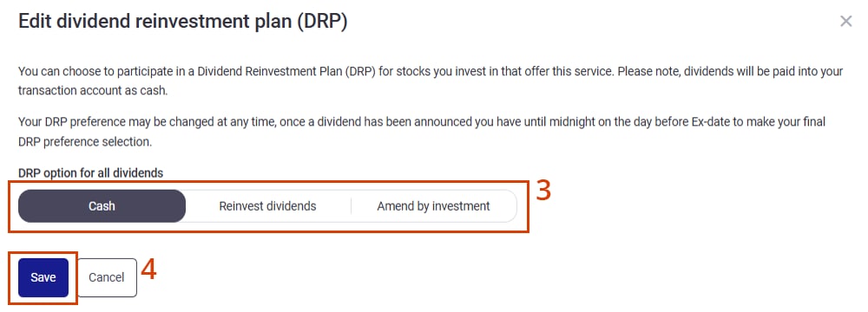Click the Edit dividend reinvestment plan heading

tap(182, 22)
